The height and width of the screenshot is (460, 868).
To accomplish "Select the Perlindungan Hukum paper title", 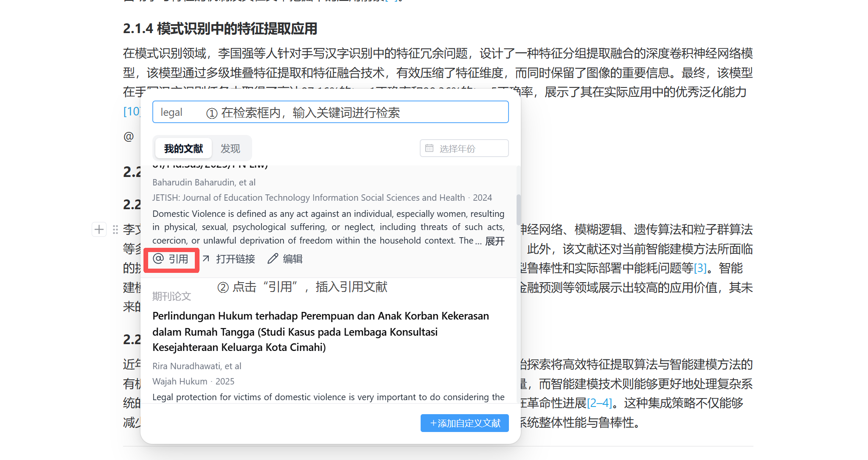I will click(320, 331).
